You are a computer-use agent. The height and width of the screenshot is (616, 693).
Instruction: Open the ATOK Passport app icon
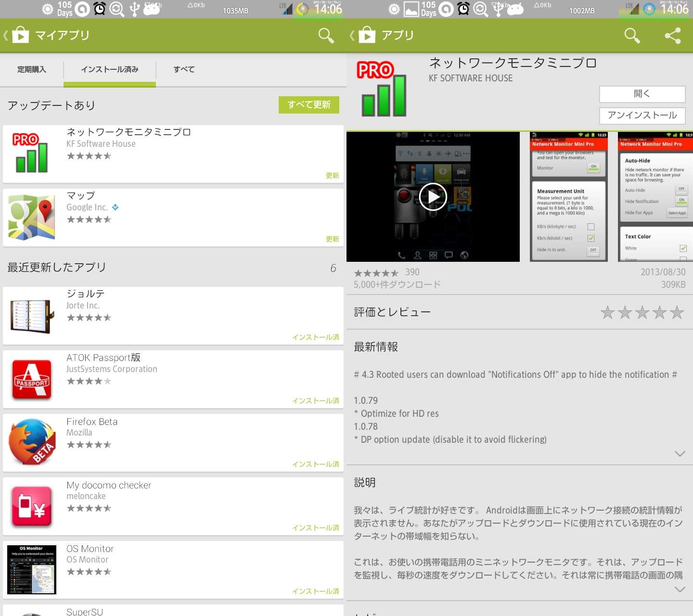[32, 379]
